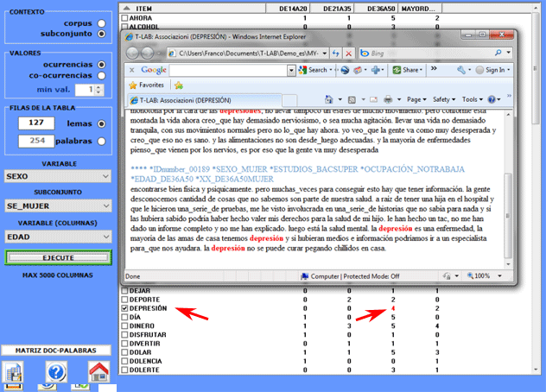Refresh the page in Internet Explorer
The width and height of the screenshot is (546, 392).
pos(336,54)
